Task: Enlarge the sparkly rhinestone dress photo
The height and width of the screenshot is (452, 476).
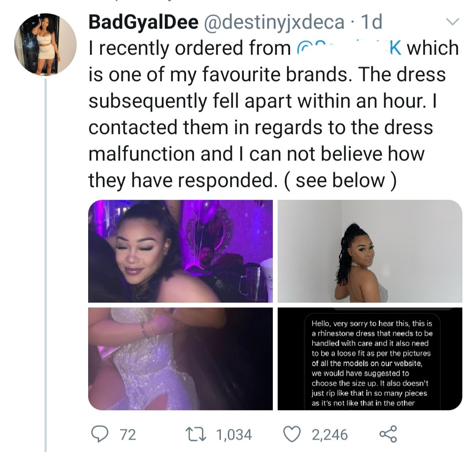Action: click(x=180, y=359)
